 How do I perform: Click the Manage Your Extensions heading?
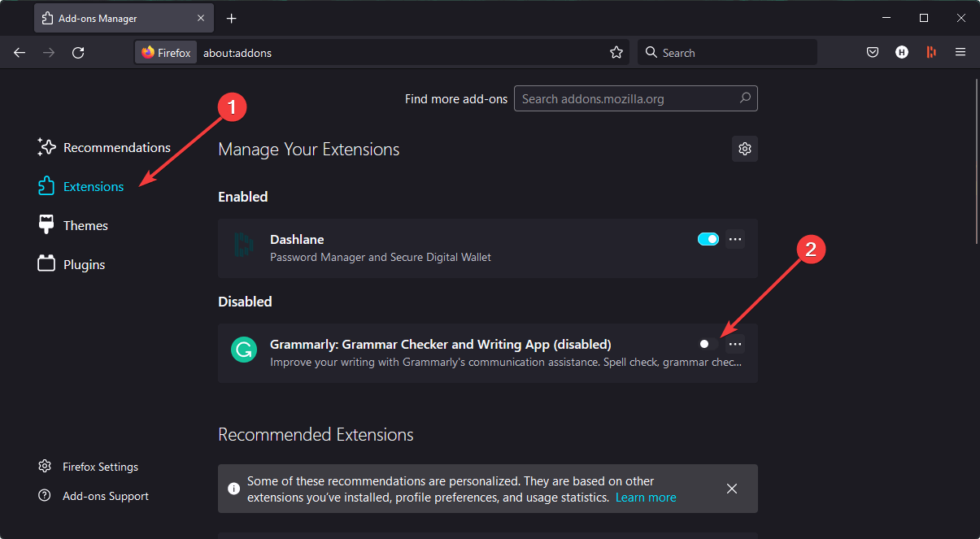(x=309, y=150)
